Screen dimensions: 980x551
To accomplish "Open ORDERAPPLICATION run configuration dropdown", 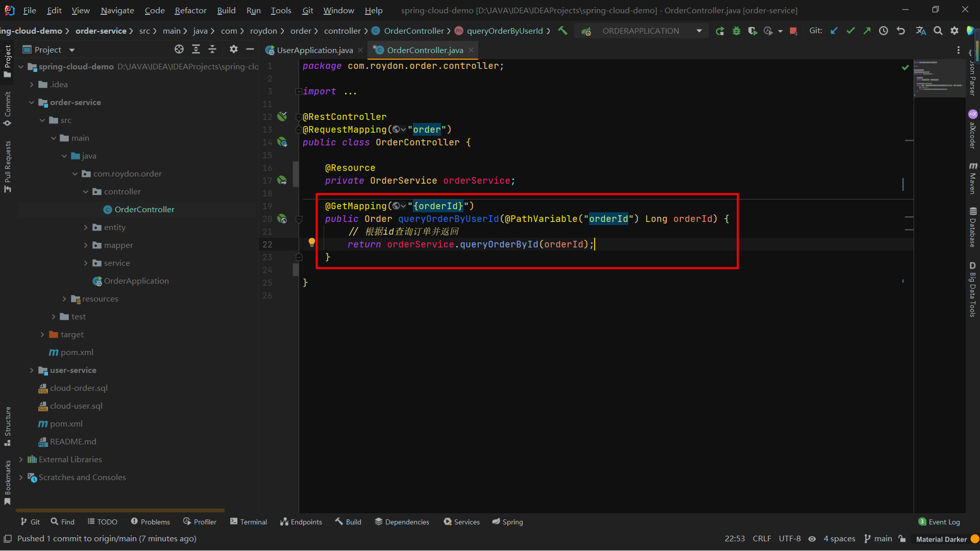I will 699,31.
